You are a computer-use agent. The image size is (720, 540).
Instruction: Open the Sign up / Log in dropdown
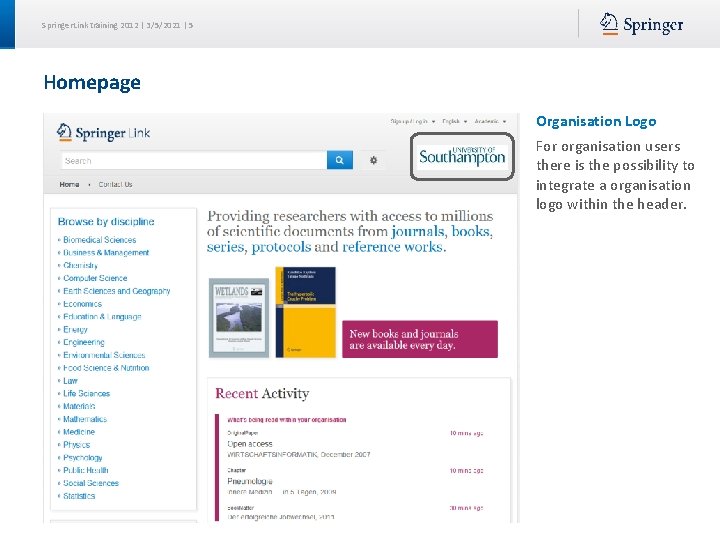point(412,121)
